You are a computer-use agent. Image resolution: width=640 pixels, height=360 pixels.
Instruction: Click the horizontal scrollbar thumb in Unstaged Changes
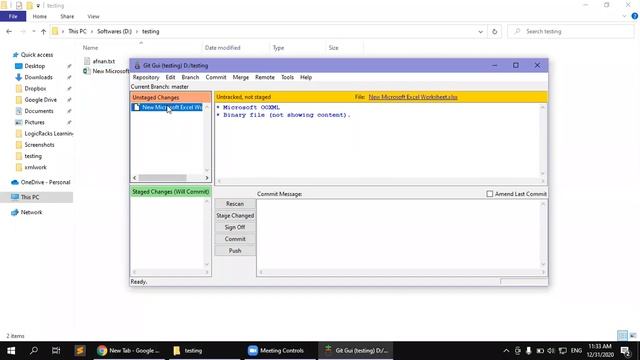coord(162,178)
